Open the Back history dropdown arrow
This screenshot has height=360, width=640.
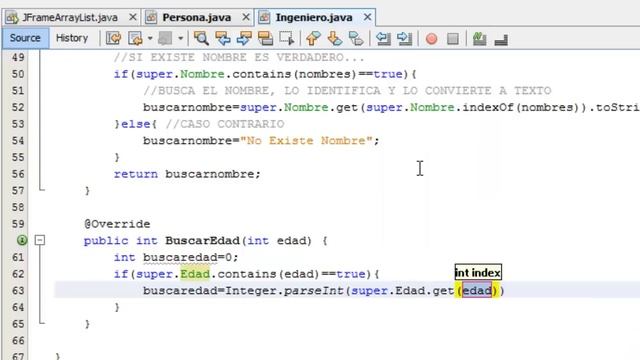pyautogui.click(x=150, y=38)
